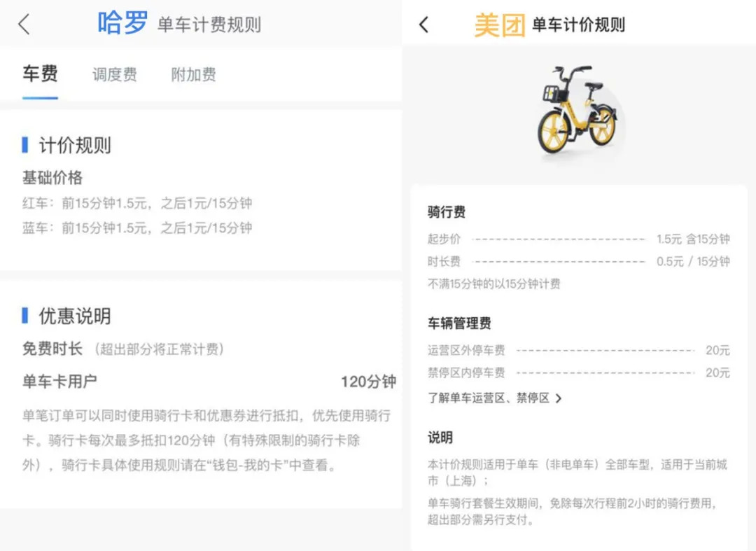
Task: Tap the 计价规则 section heading
Action: click(74, 146)
